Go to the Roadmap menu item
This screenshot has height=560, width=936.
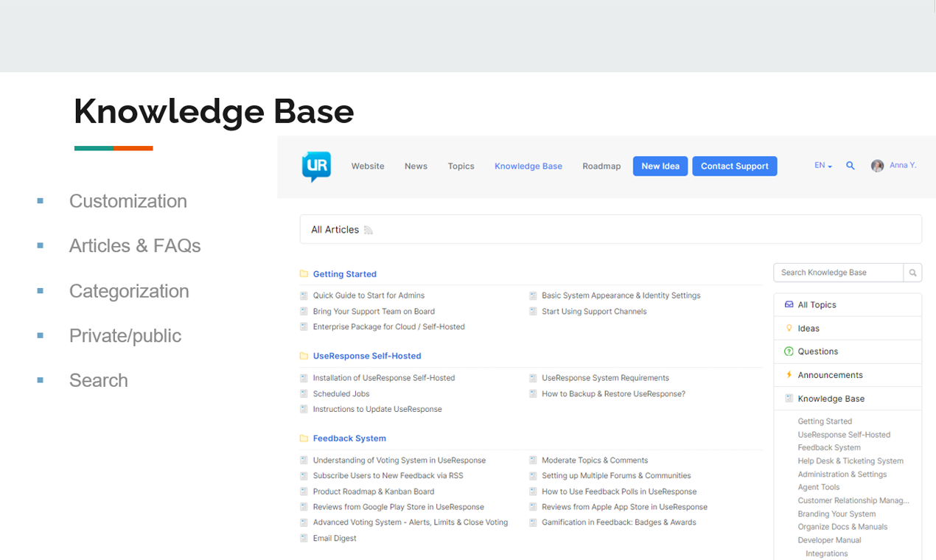601,167
